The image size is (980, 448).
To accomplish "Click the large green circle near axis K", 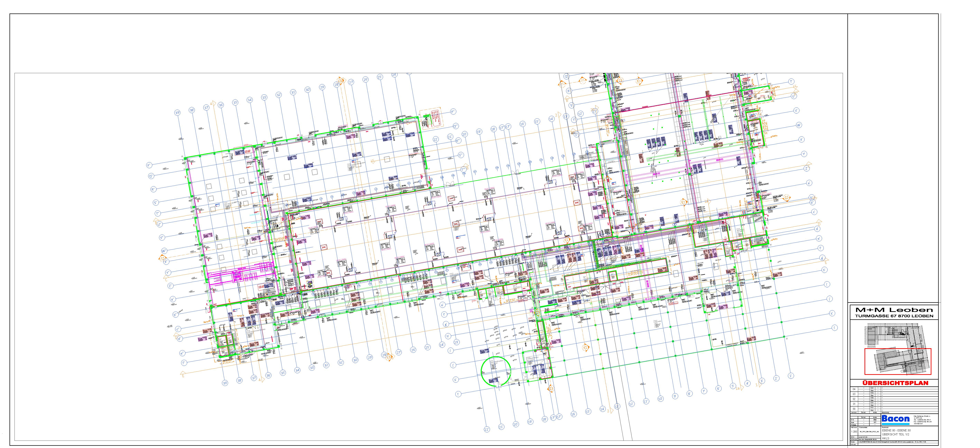I will (496, 371).
